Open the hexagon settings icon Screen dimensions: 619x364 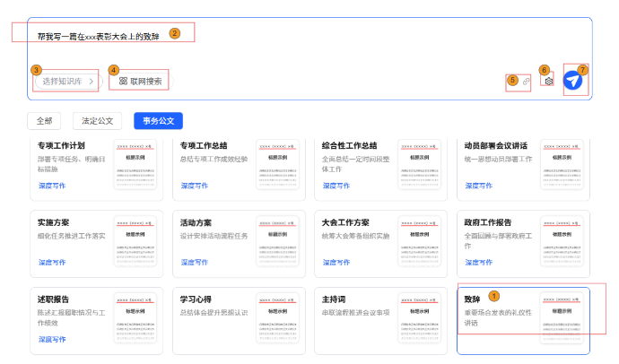coord(547,81)
